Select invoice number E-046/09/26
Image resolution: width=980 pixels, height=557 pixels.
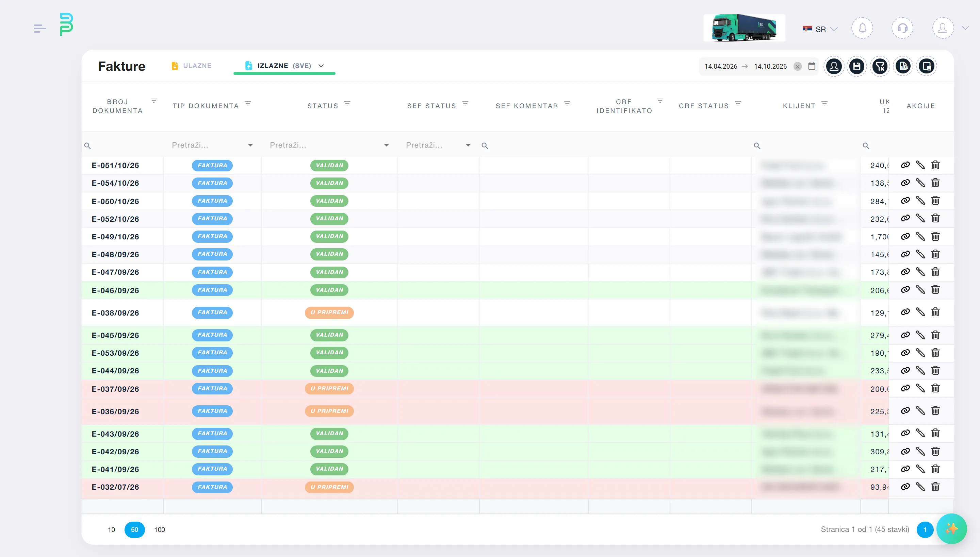[x=115, y=290]
